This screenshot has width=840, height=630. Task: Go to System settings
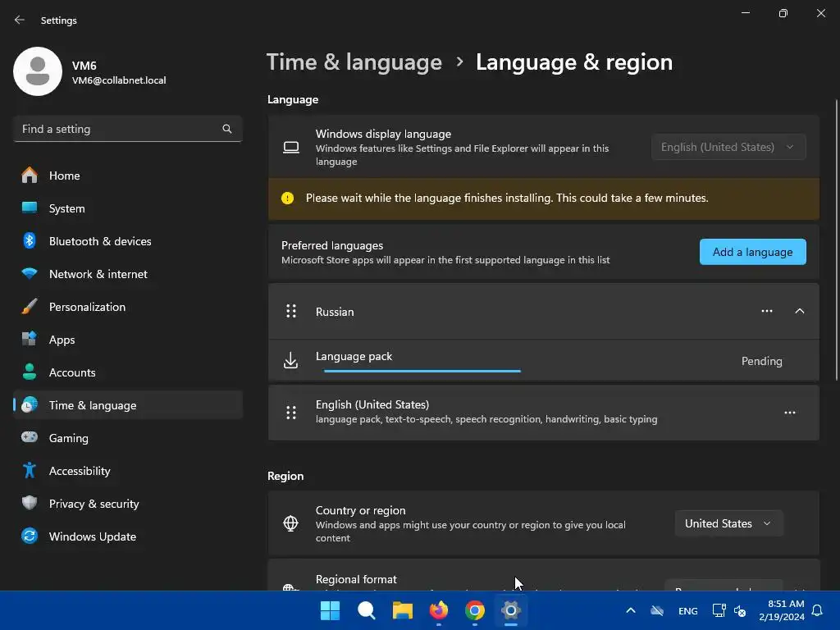(127, 208)
